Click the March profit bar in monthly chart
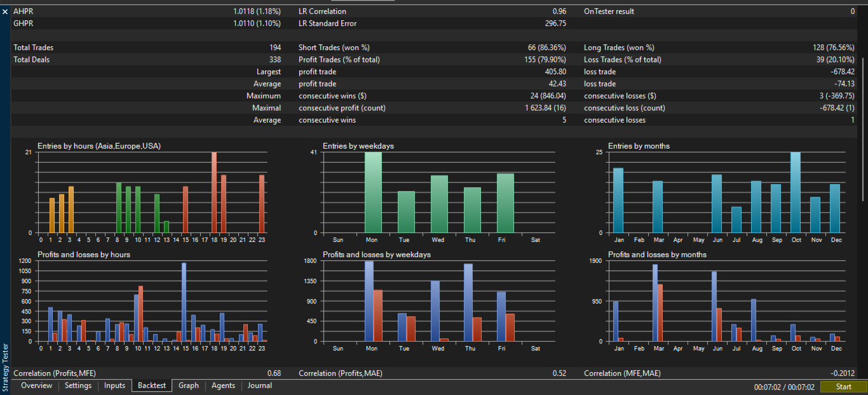 pyautogui.click(x=655, y=303)
